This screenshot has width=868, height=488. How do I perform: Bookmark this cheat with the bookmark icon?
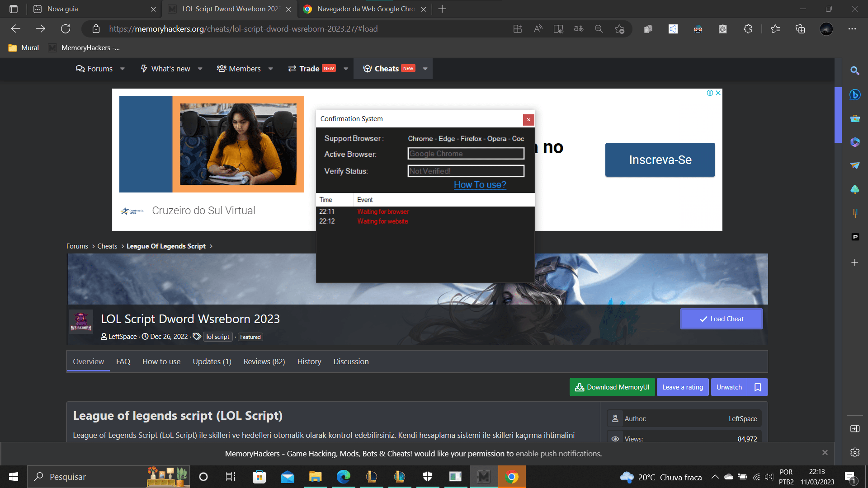758,387
